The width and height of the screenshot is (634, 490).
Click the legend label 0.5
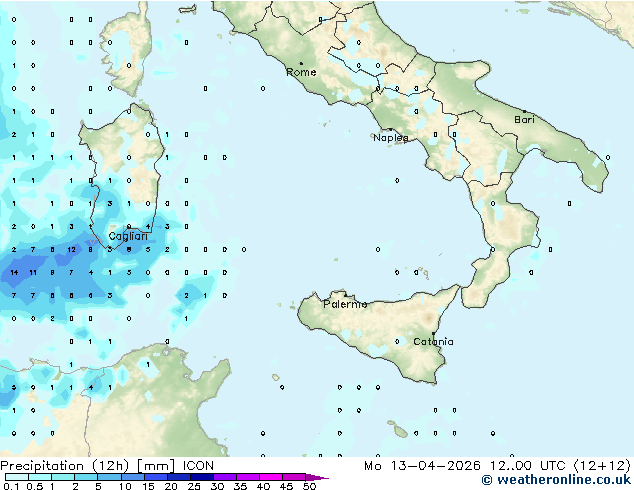click(35, 486)
